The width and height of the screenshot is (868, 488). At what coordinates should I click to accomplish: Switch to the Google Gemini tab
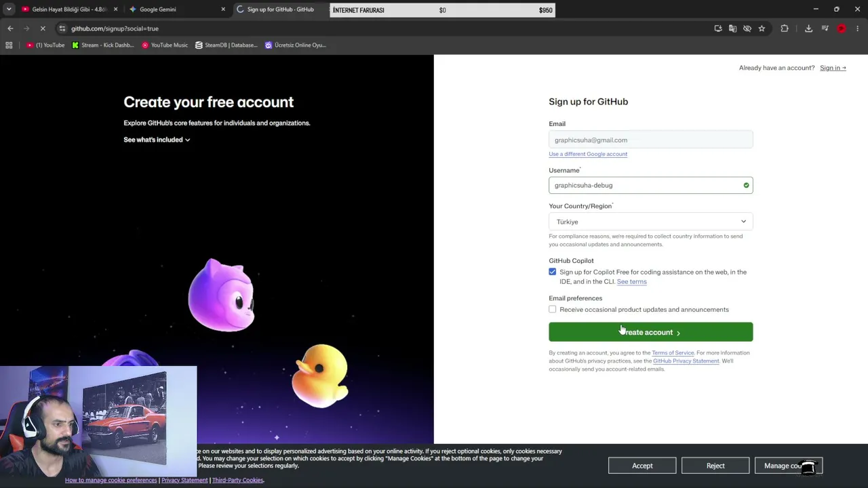(178, 9)
